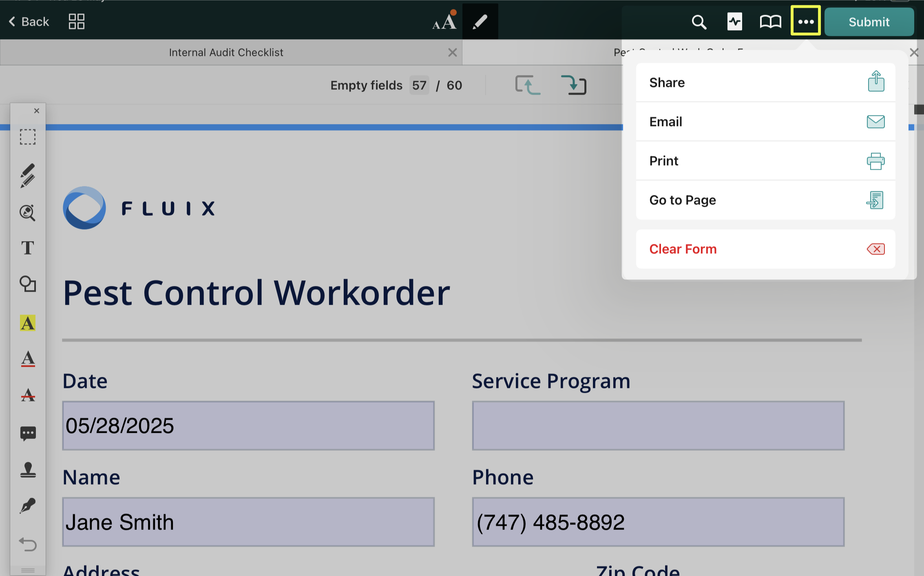Undo the last annotation
Screen dimensions: 924x576
click(x=28, y=544)
